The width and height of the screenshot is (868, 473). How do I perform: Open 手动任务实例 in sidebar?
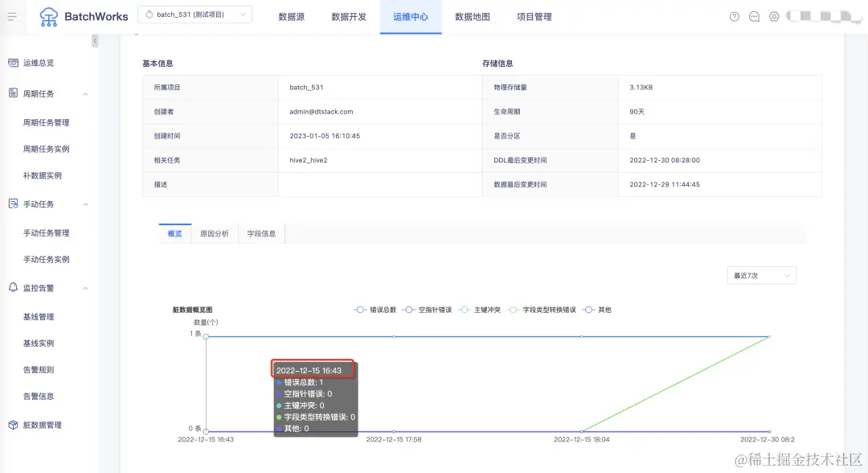point(46,259)
